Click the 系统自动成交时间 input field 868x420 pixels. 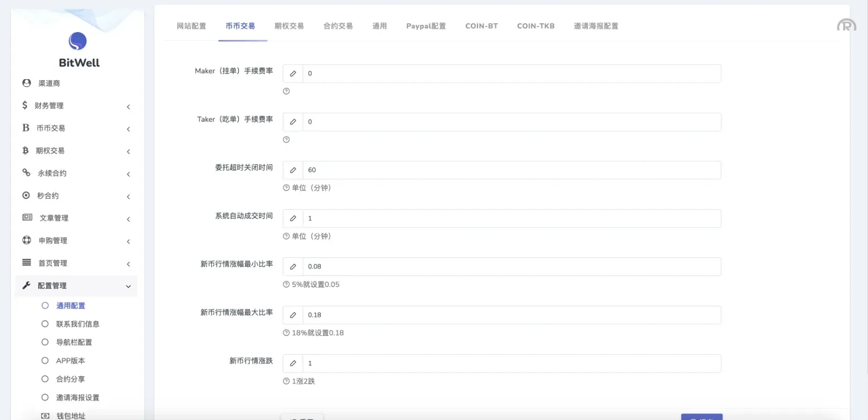pyautogui.click(x=512, y=219)
